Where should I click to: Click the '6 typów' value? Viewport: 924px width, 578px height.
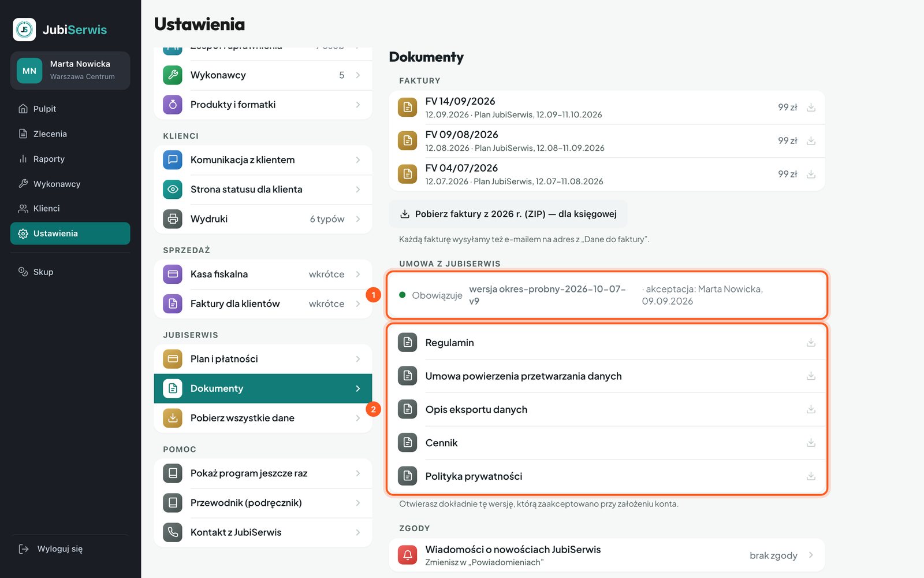click(x=327, y=219)
